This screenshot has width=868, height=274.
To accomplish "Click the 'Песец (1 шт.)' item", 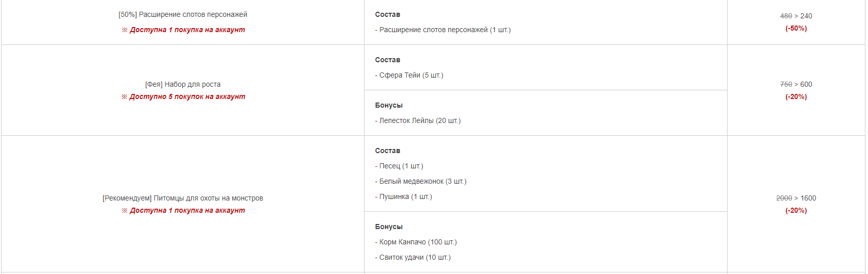I will (x=399, y=166).
